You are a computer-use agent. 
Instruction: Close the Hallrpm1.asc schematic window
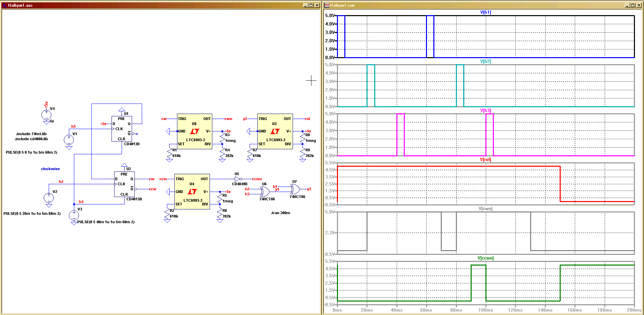tap(317, 5)
